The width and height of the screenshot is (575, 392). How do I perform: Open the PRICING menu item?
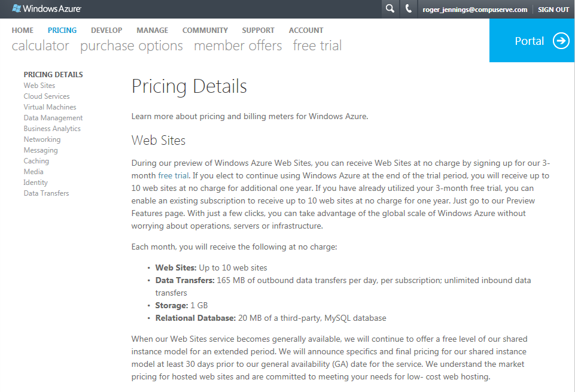click(62, 31)
